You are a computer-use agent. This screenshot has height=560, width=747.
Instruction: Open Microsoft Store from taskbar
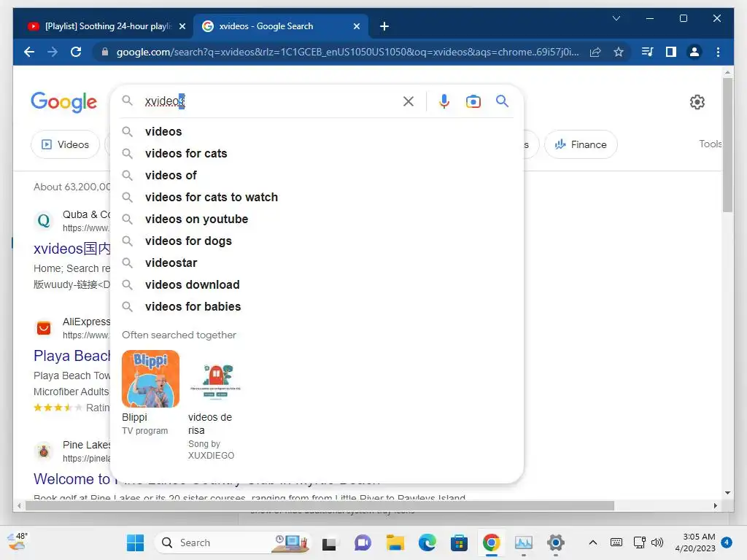(459, 542)
